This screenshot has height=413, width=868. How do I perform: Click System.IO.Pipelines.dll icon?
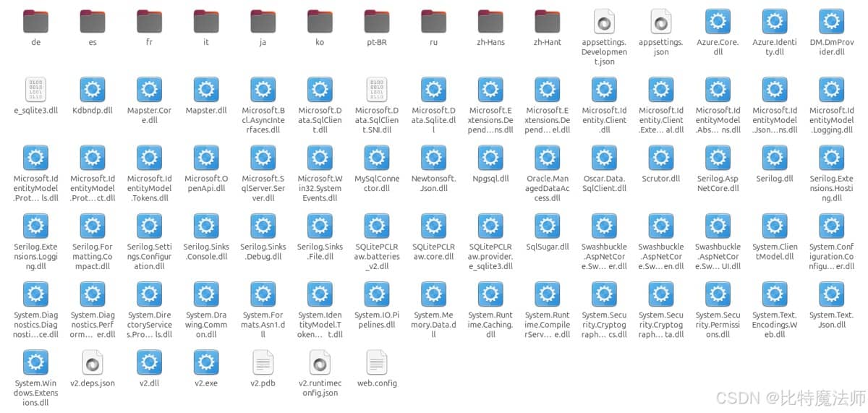coord(377,294)
